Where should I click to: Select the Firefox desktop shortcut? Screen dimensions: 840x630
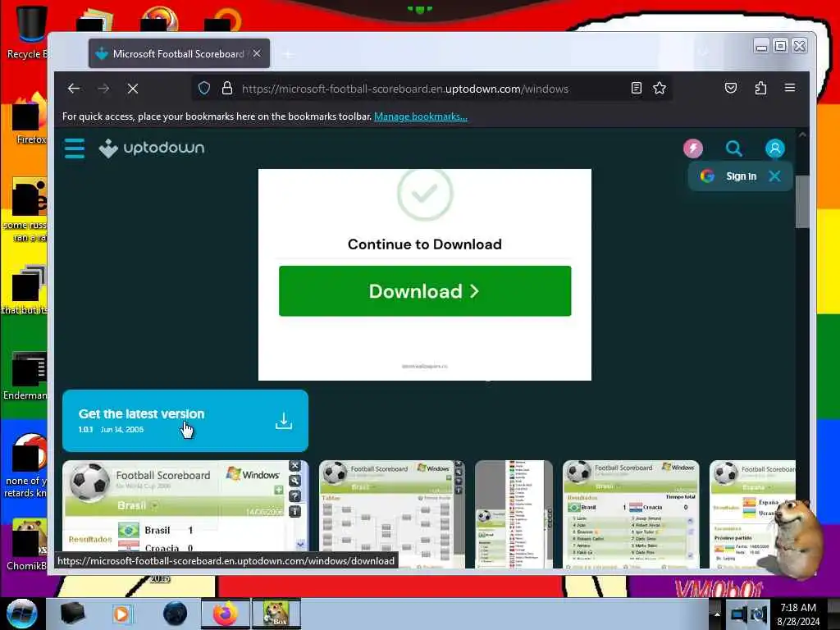[30, 119]
